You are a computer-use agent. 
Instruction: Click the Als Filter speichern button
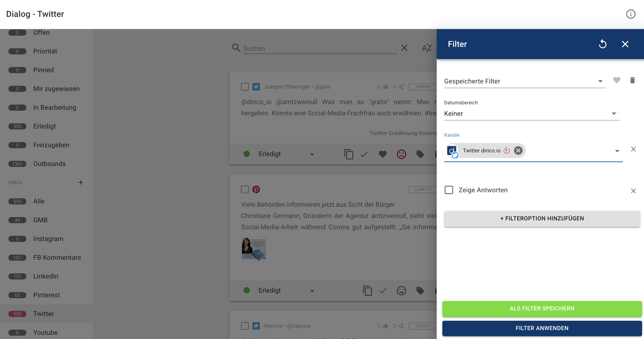[542, 308]
